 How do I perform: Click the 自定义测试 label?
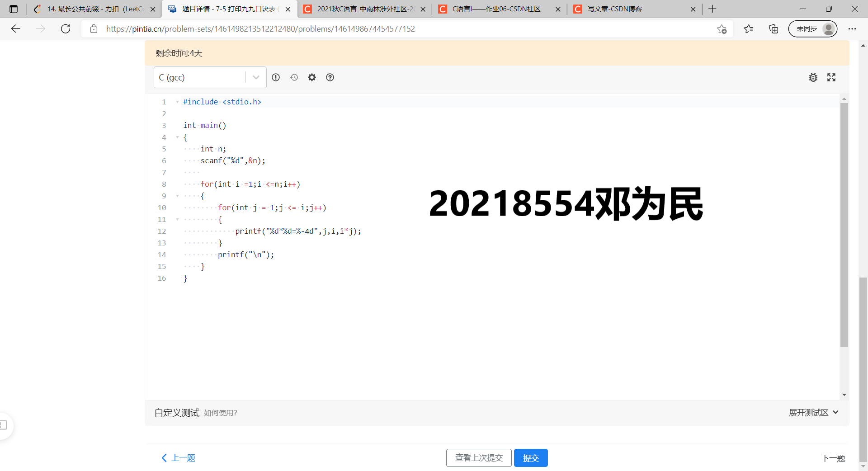(177, 413)
